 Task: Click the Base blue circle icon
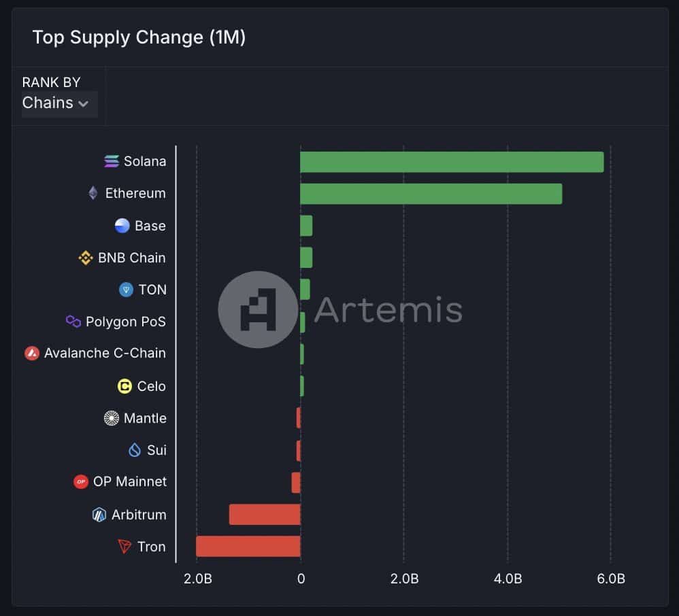[122, 226]
